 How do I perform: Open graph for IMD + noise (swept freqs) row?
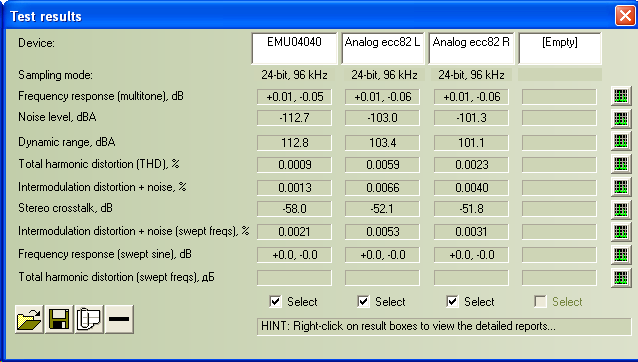click(x=621, y=232)
